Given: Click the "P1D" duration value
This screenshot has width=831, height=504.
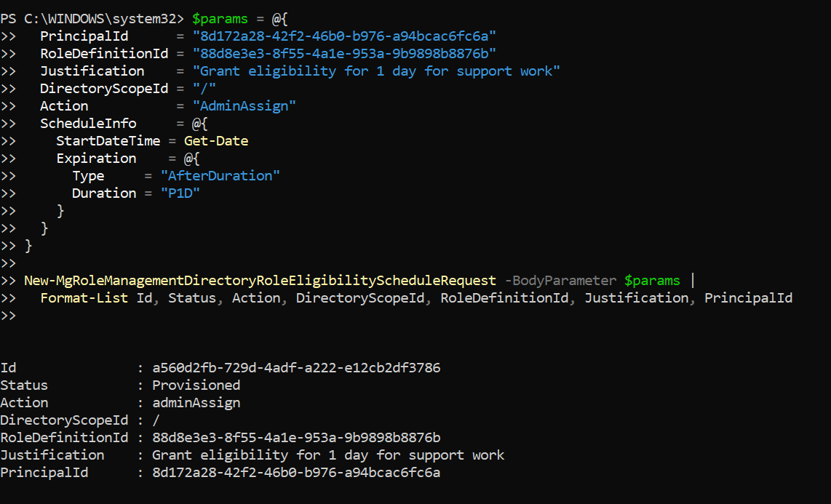Looking at the screenshot, I should [180, 193].
